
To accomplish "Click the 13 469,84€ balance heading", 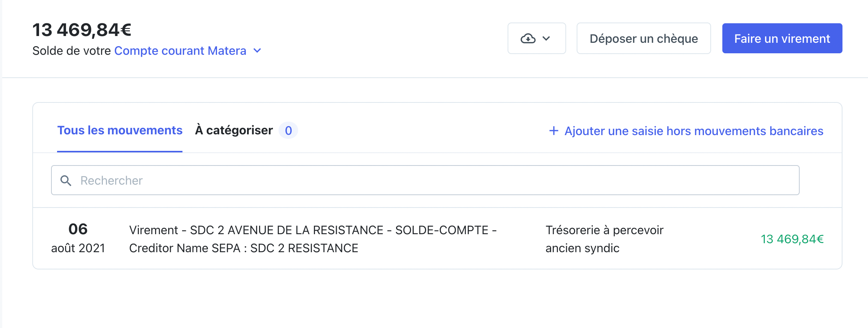I will (82, 30).
